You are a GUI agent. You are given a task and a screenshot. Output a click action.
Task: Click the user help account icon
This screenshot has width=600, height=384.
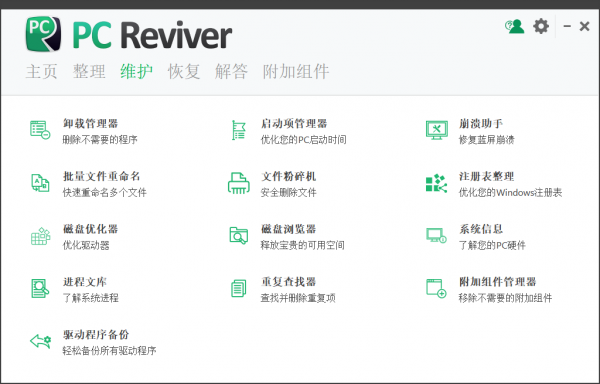click(515, 26)
